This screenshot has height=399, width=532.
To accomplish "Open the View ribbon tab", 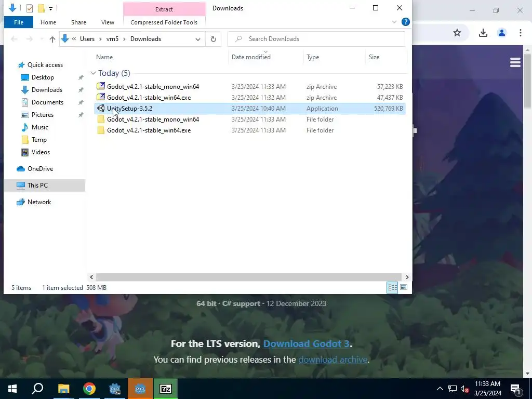I will 108,22.
